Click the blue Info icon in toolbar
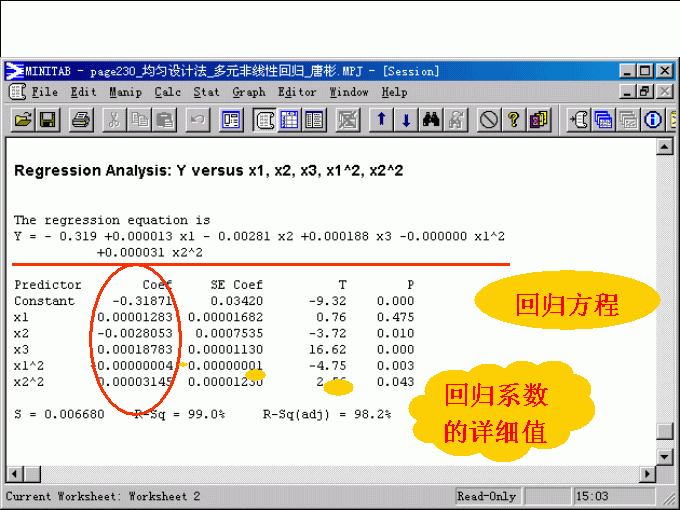680x510 pixels. click(x=654, y=120)
